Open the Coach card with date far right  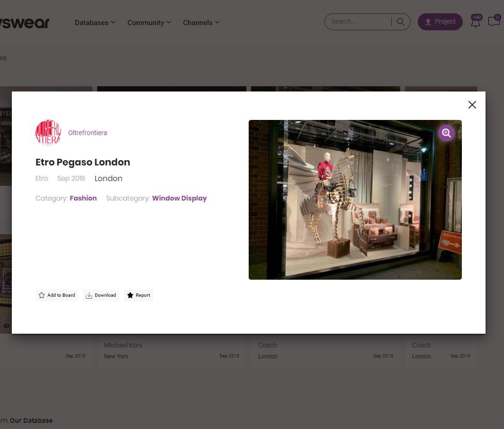[421, 345]
